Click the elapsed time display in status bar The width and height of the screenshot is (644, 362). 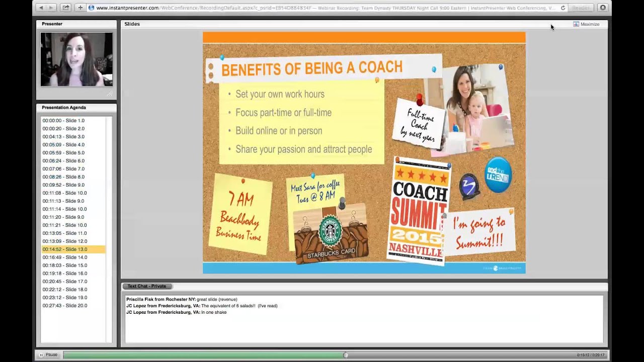point(591,355)
